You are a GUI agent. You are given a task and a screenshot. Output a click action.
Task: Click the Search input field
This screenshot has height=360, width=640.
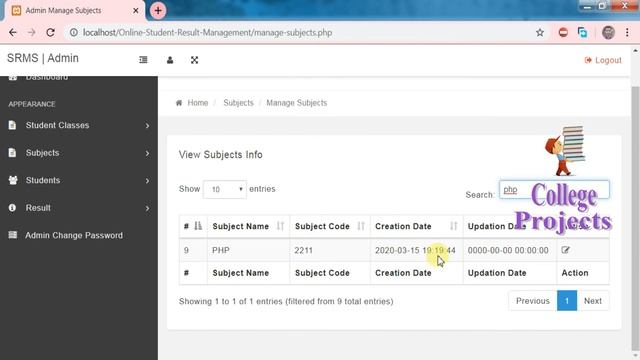tap(554, 190)
